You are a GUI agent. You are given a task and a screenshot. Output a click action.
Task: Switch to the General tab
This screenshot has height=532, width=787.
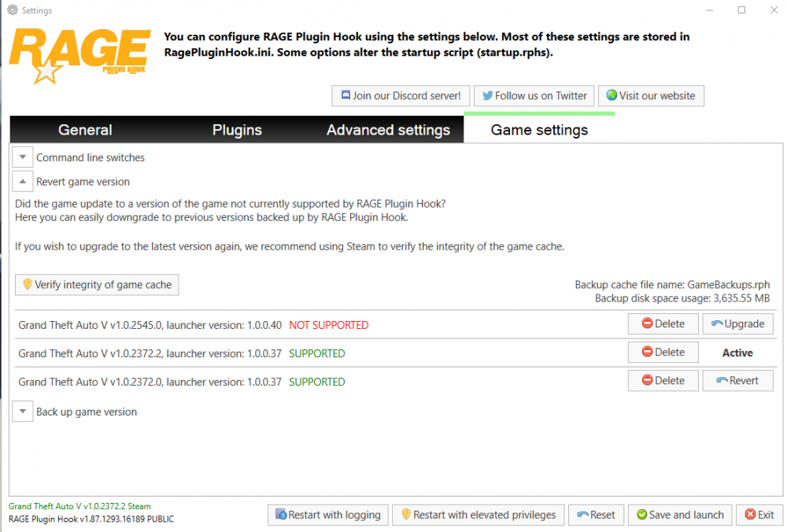point(85,130)
